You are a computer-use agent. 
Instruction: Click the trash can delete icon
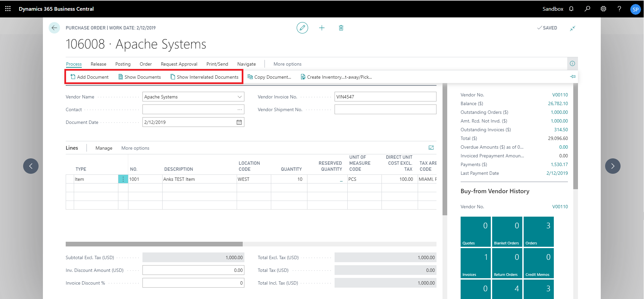341,28
